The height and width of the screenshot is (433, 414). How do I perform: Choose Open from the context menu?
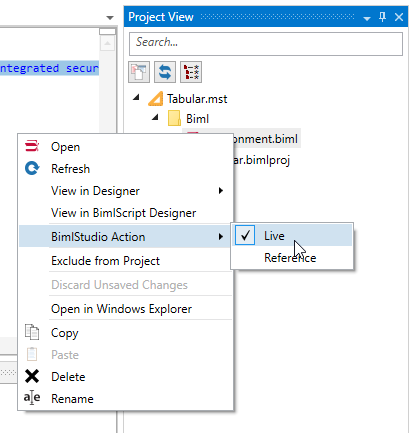126,147
